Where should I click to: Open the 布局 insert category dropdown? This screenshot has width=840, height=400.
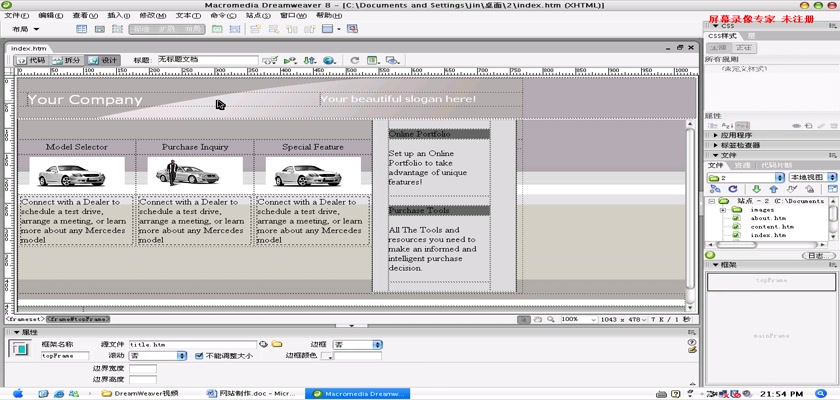pos(26,29)
